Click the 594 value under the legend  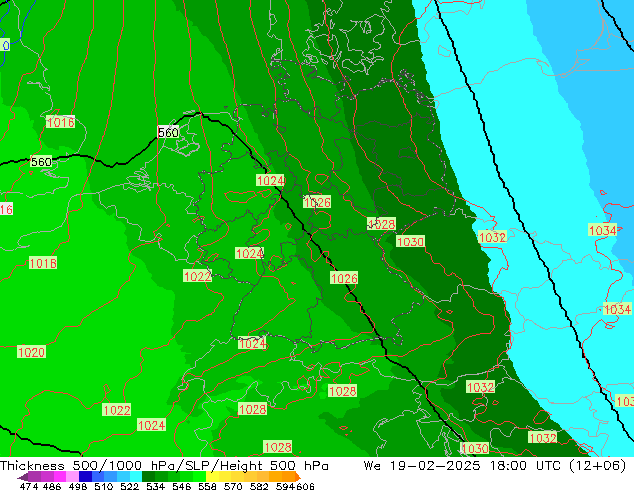[x=285, y=486]
